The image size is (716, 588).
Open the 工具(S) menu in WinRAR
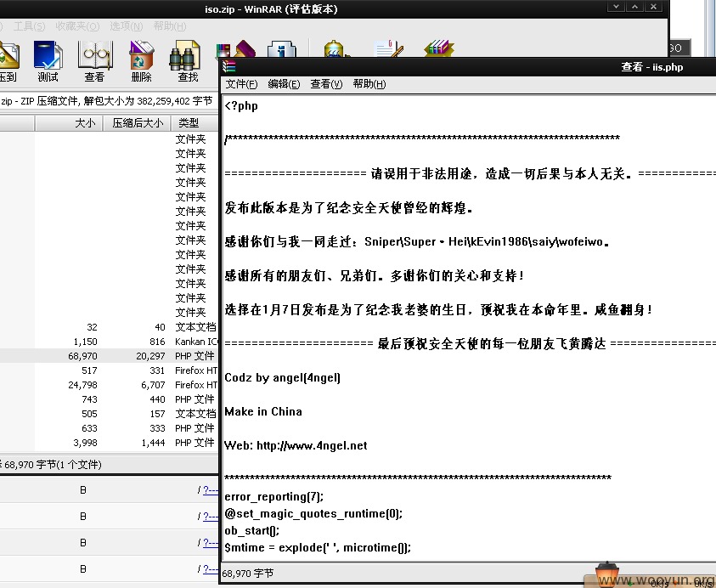pos(29,26)
